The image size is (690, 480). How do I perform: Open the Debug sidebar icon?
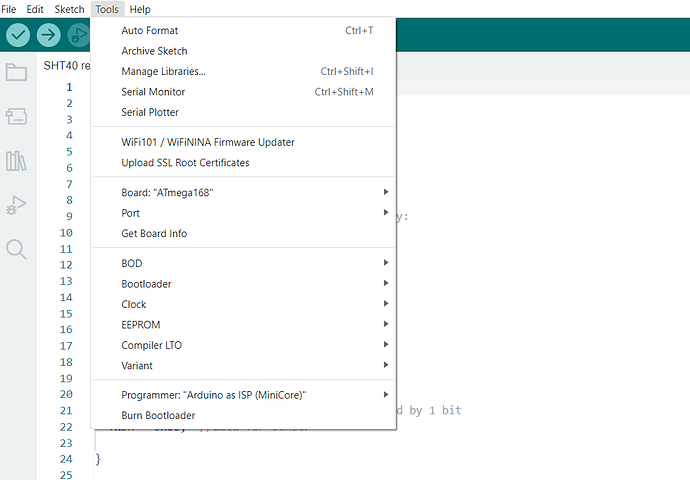[x=16, y=205]
